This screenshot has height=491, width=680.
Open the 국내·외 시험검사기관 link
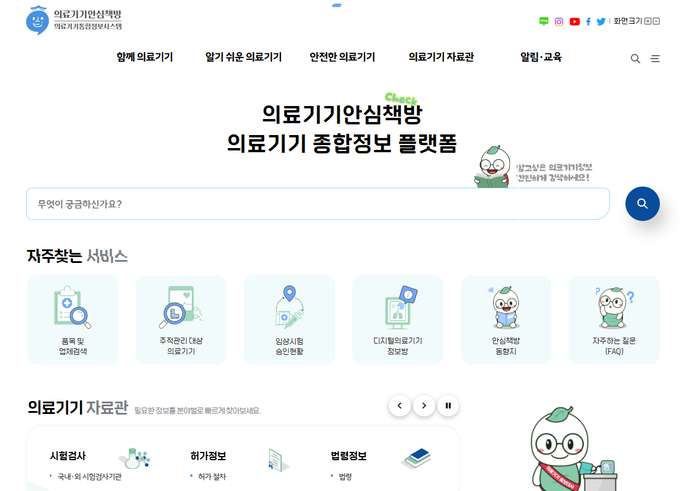pyautogui.click(x=89, y=477)
